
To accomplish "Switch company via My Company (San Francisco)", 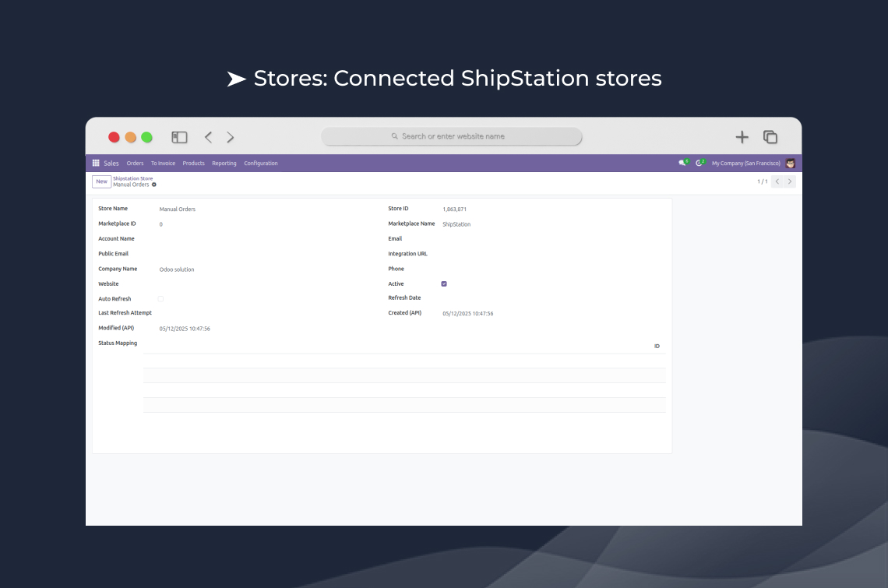I will pyautogui.click(x=746, y=163).
